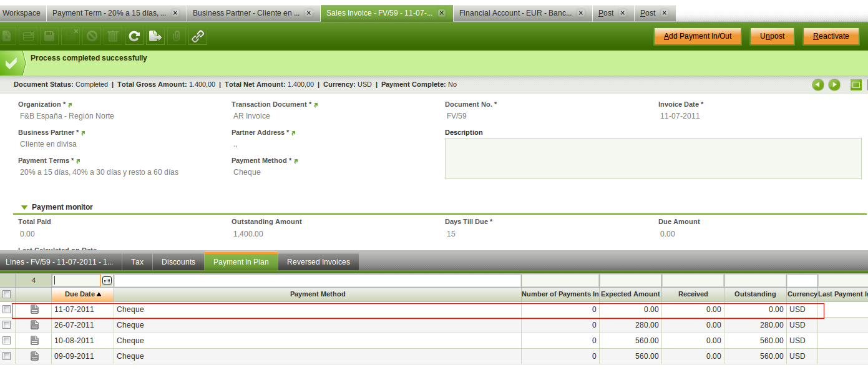Viewport: 868px width, 385px height.
Task: Click into the Description text area
Action: [653, 158]
